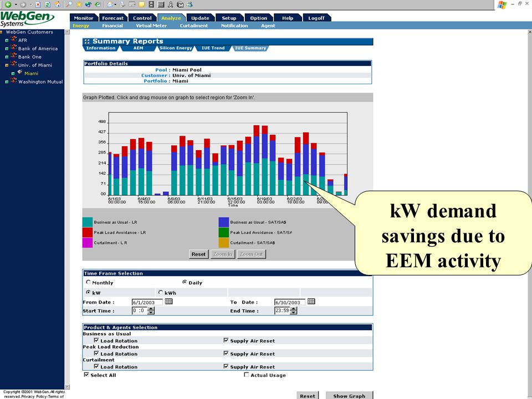532x399 pixels.
Task: Click the History icon in browser toolbar
Action: click(x=98, y=4)
